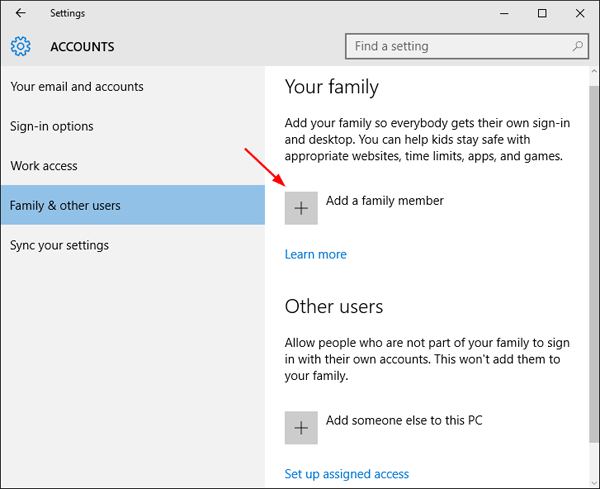Close the Settings window
This screenshot has height=489, width=600.
coord(579,13)
